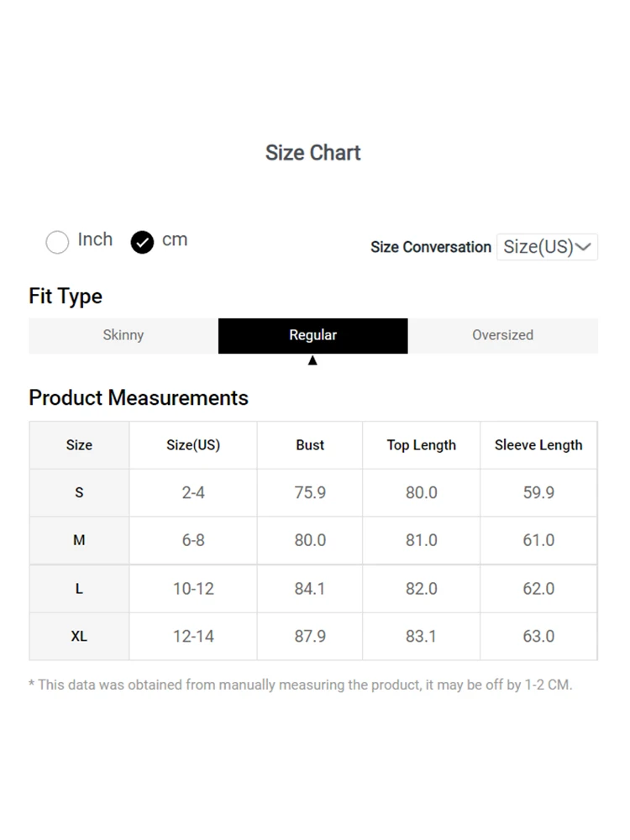
Task: Click the Sleeve Length column header
Action: click(x=538, y=445)
